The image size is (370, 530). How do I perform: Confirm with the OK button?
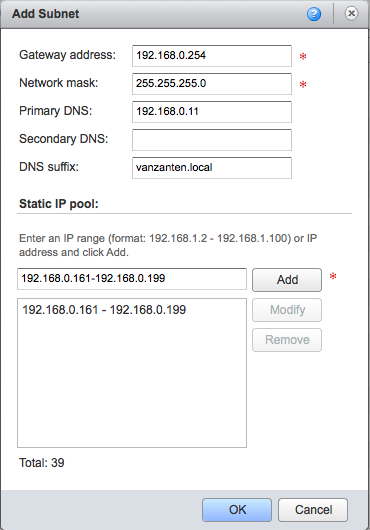pyautogui.click(x=237, y=510)
